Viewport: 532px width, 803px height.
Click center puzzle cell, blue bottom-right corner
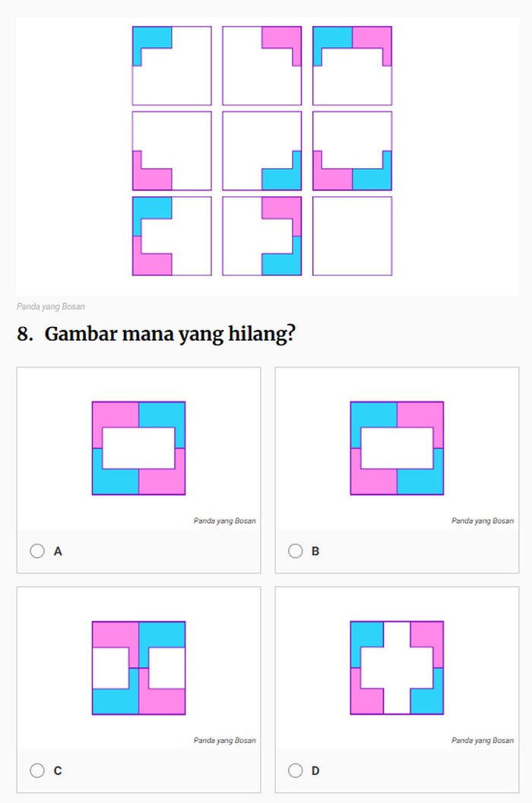tap(262, 151)
